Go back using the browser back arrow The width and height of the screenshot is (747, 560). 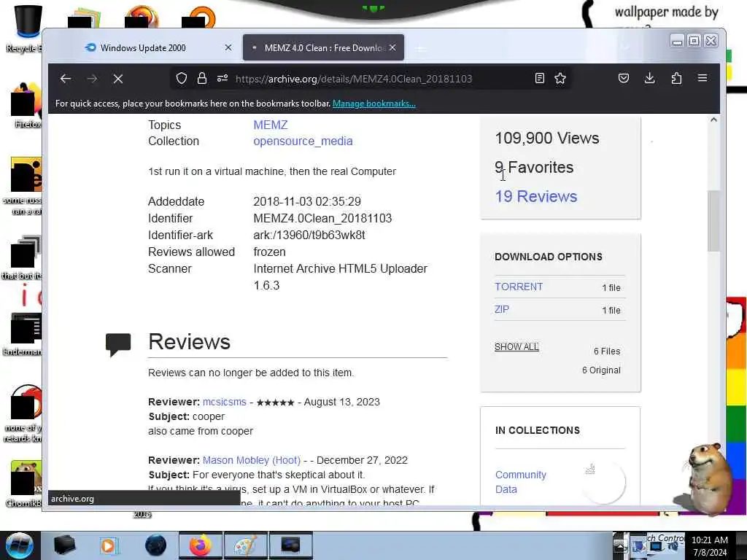66,79
